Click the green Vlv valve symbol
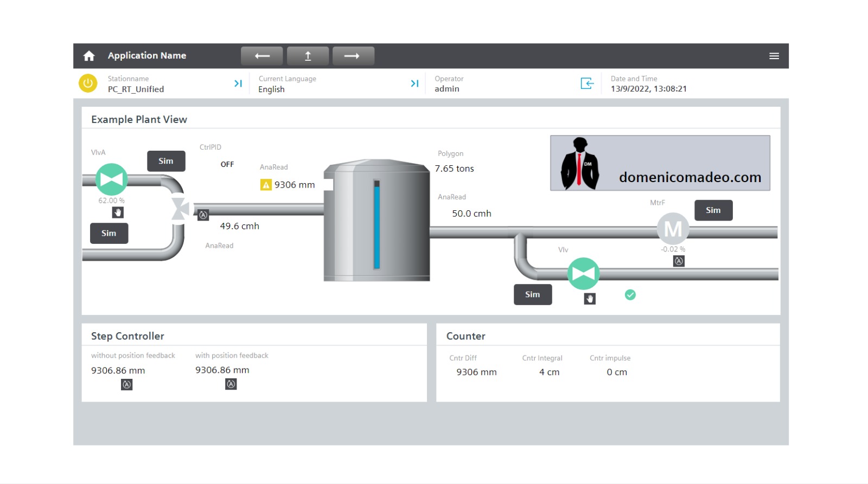868x484 pixels. [x=583, y=274]
